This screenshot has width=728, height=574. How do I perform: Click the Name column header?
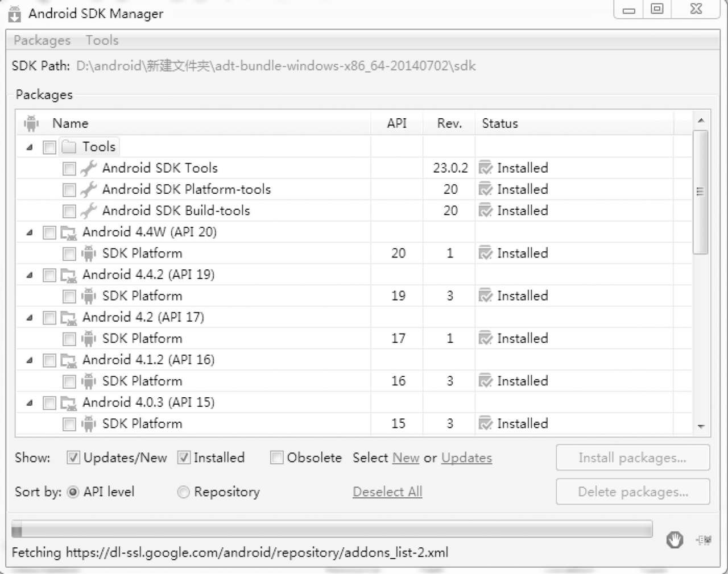(193, 123)
